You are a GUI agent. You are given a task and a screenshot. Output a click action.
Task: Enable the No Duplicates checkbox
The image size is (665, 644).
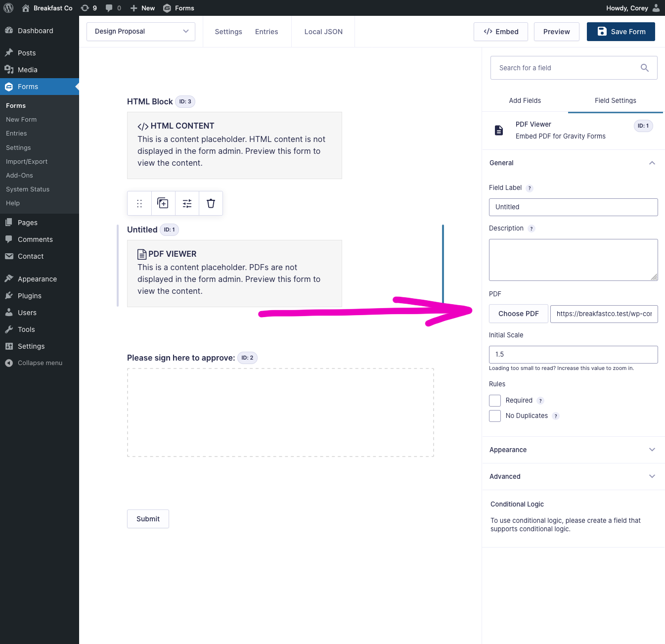tap(495, 416)
